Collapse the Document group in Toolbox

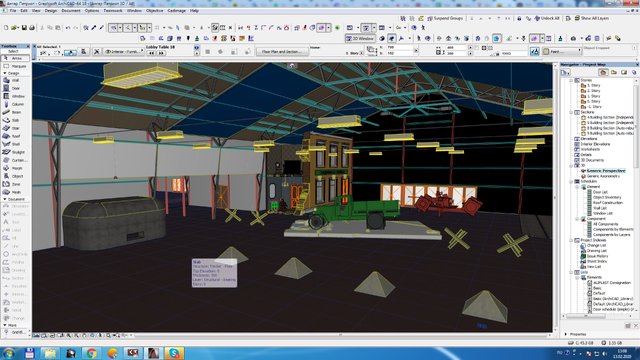(5, 199)
